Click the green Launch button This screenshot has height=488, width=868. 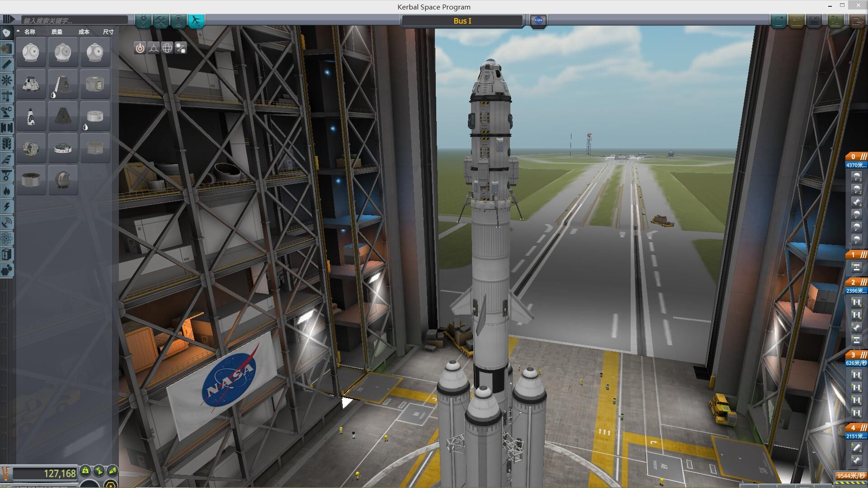[x=835, y=21]
